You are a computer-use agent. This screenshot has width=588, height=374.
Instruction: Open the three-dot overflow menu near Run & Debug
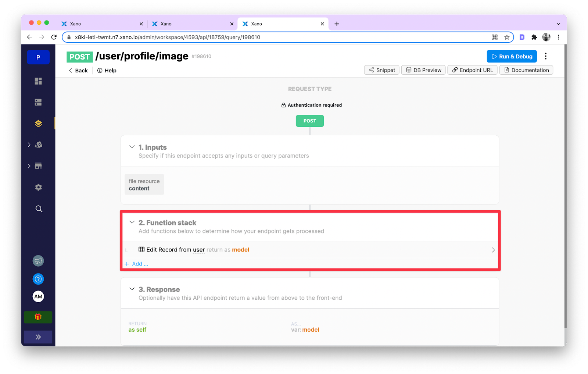point(546,56)
